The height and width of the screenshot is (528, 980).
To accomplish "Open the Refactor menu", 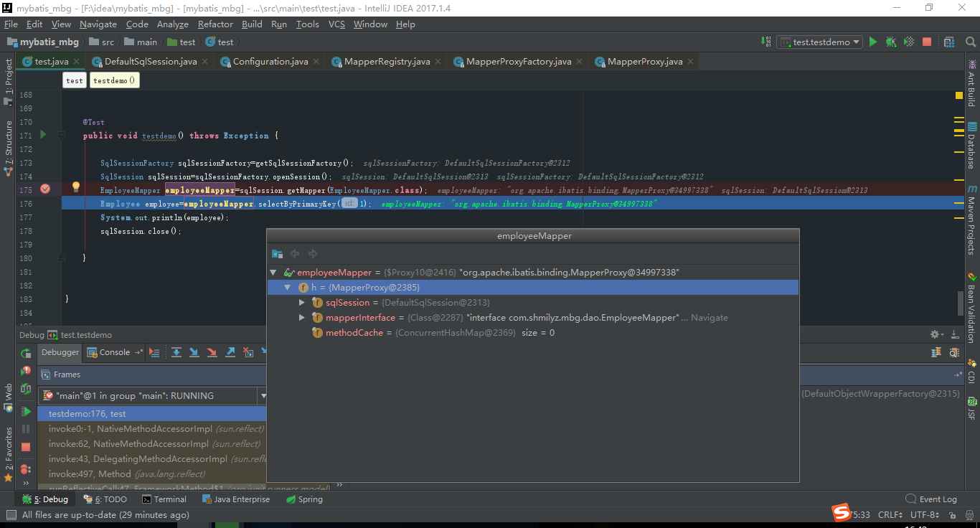I will pyautogui.click(x=215, y=24).
